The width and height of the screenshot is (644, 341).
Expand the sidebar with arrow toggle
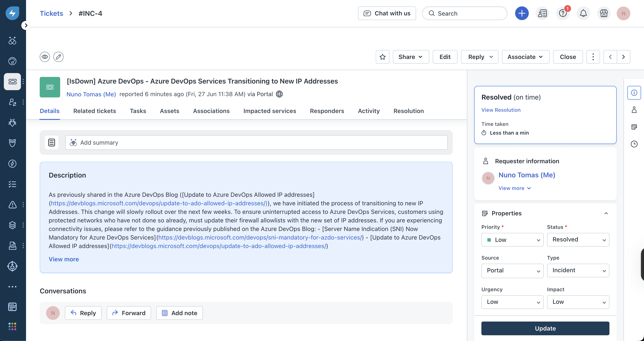pos(26,25)
